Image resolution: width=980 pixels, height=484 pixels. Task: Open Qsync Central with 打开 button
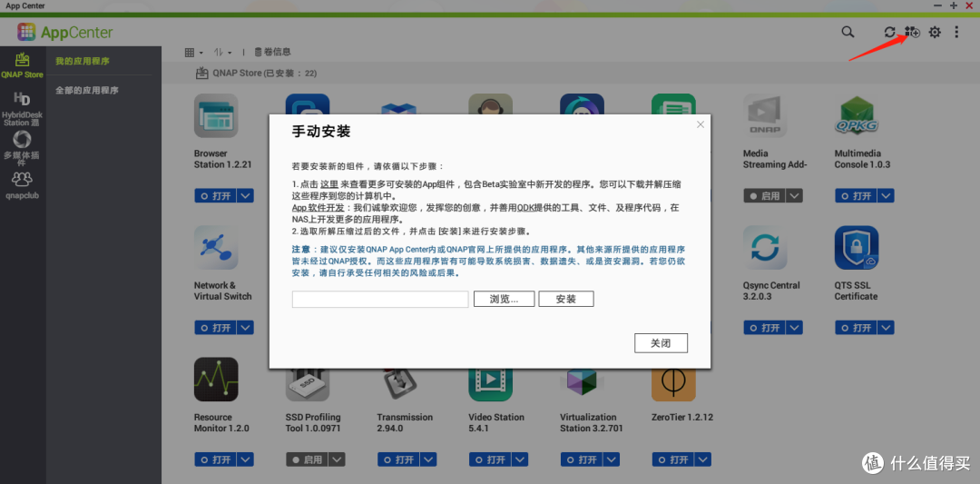click(764, 328)
